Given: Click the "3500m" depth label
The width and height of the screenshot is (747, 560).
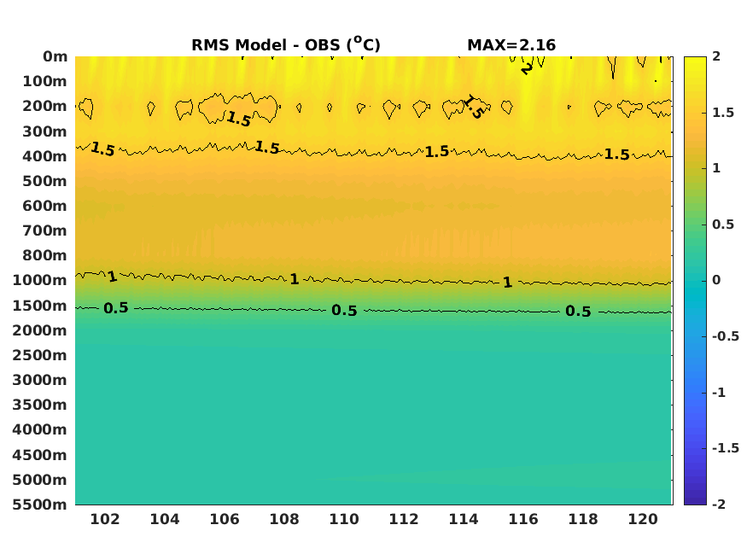Looking at the screenshot, I should [x=40, y=405].
